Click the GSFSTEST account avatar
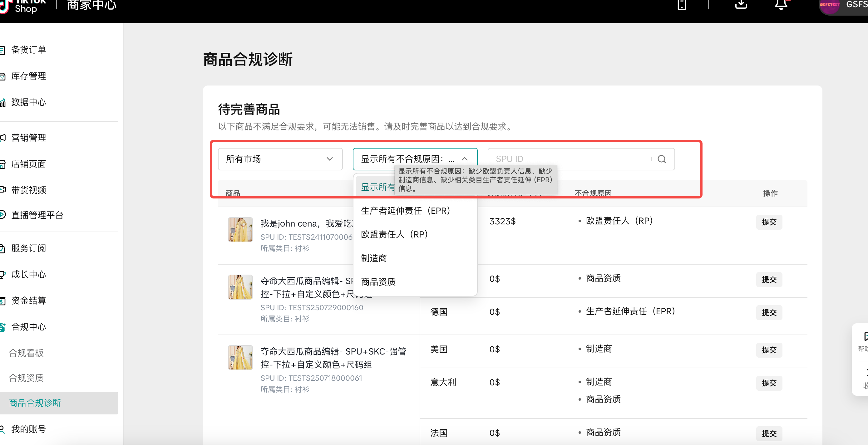 pyautogui.click(x=829, y=5)
